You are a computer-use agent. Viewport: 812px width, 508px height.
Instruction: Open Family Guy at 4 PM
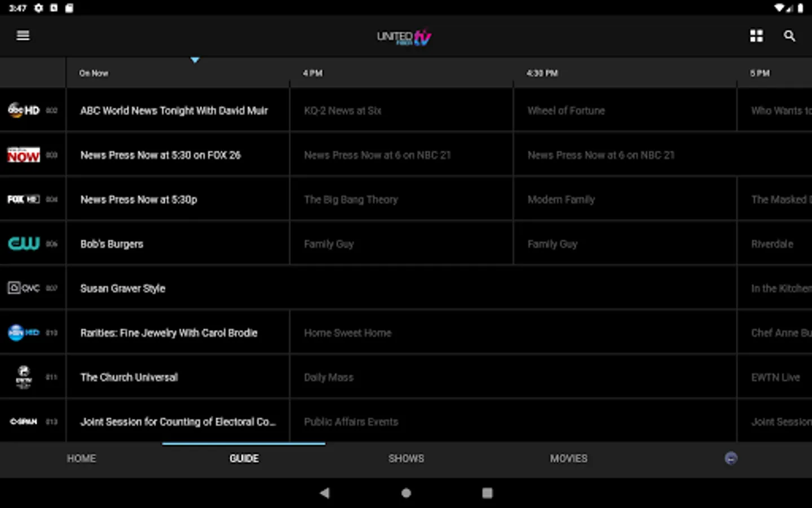pos(401,243)
